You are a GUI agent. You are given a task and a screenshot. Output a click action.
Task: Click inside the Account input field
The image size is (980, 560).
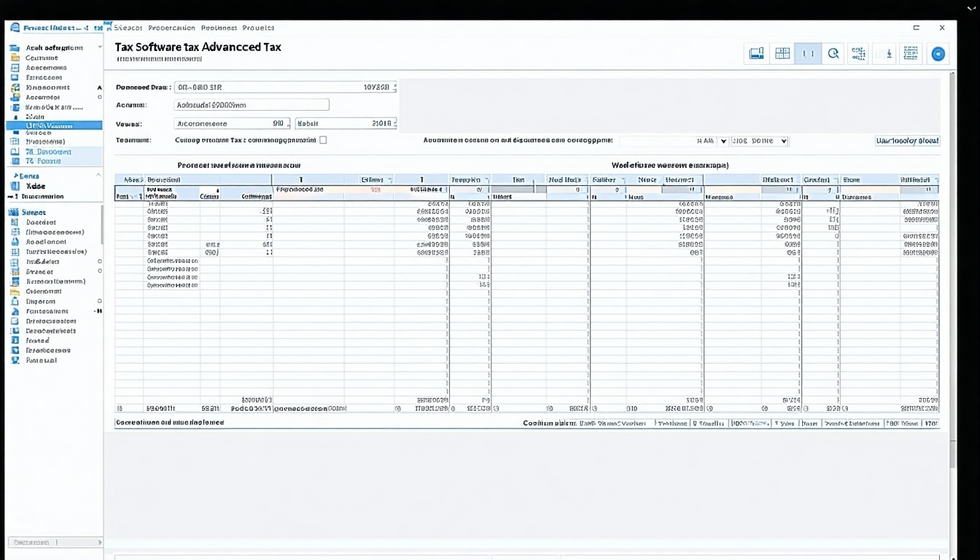pyautogui.click(x=252, y=104)
